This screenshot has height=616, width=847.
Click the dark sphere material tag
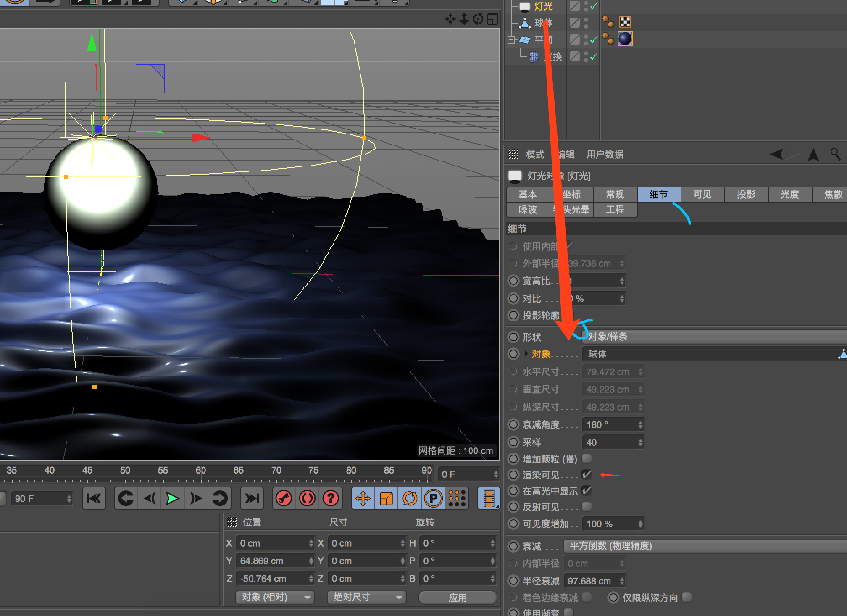625,39
